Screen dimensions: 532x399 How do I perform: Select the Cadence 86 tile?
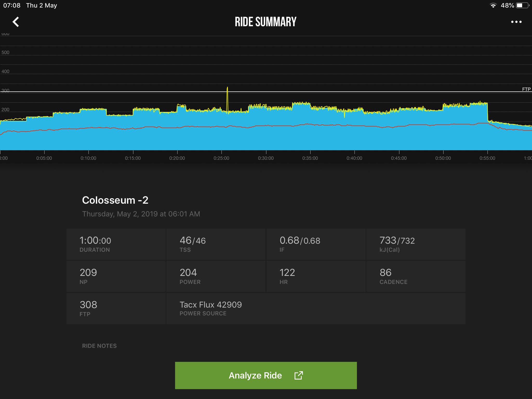tap(416, 276)
